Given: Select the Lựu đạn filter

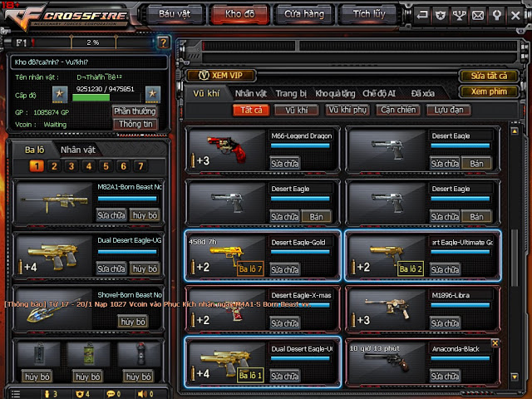Looking at the screenshot, I should (449, 110).
